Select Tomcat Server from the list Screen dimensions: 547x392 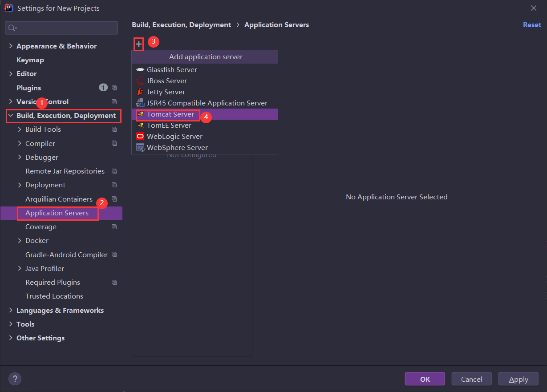pyautogui.click(x=170, y=114)
